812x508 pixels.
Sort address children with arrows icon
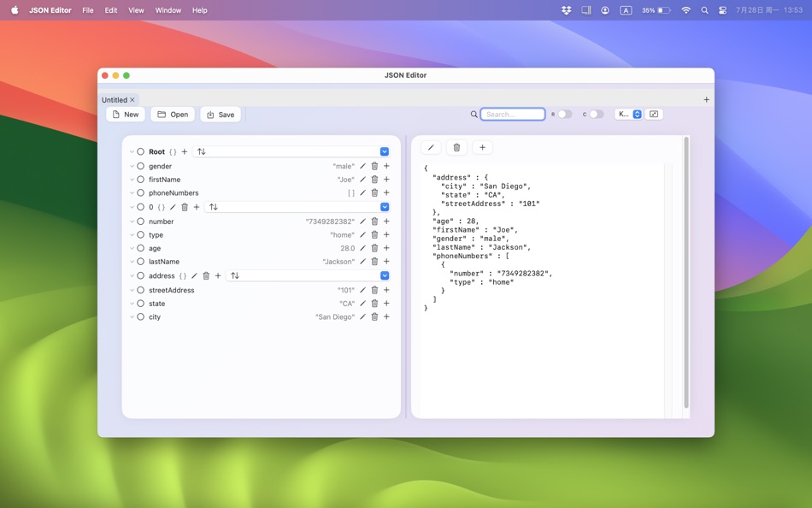coord(235,275)
